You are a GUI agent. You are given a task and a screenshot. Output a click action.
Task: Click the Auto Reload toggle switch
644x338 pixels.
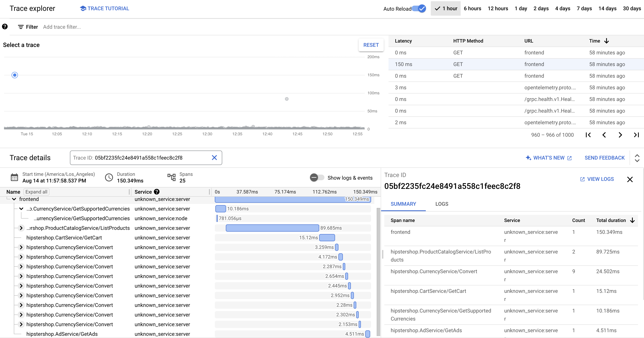[x=419, y=8]
